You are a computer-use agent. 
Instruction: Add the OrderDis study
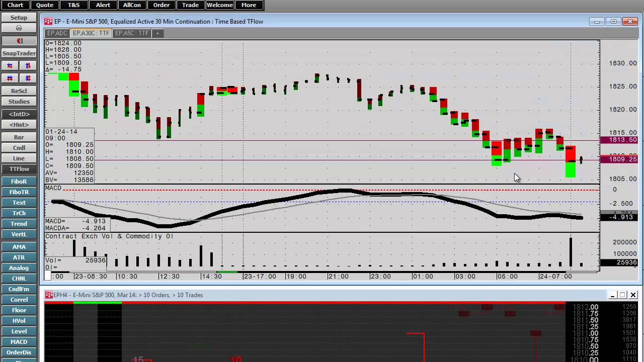(x=19, y=352)
